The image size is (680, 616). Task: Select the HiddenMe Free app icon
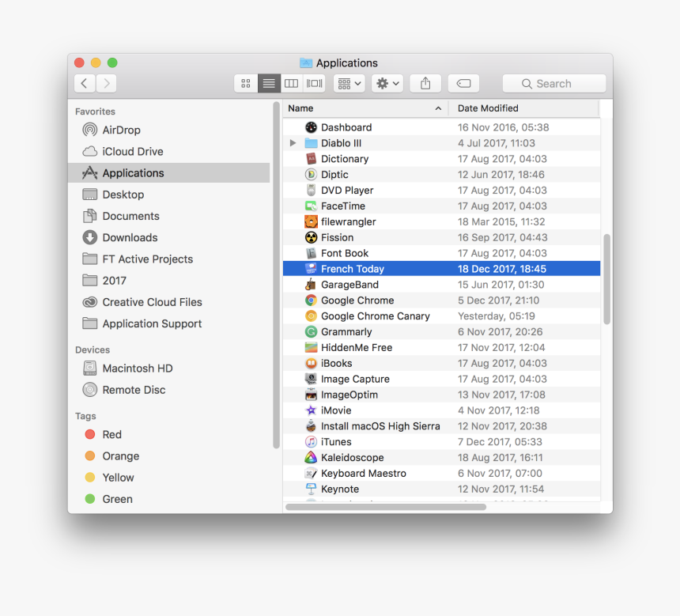pos(311,347)
